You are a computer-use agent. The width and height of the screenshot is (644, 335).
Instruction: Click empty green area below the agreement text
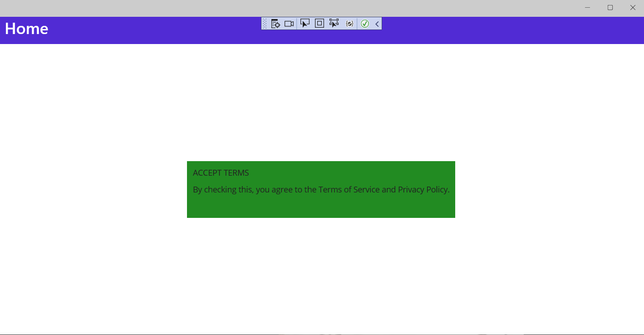(321, 207)
